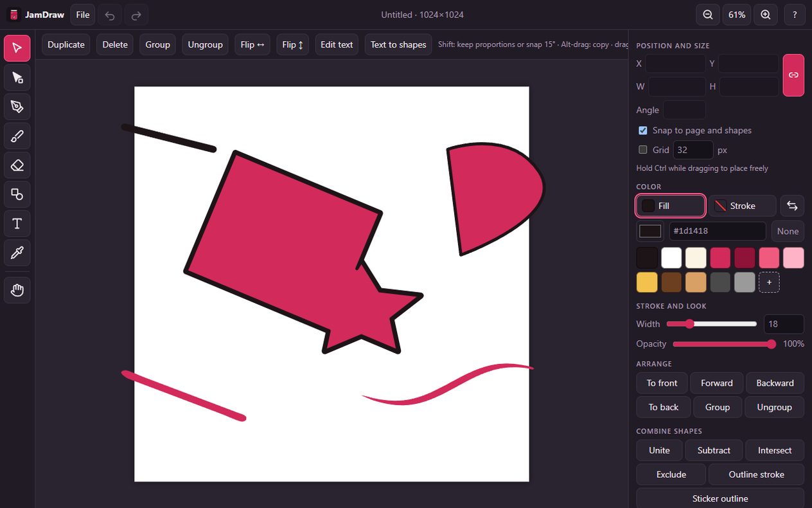Select the Stroke color mode
Image resolution: width=812 pixels, height=508 pixels.
[743, 206]
